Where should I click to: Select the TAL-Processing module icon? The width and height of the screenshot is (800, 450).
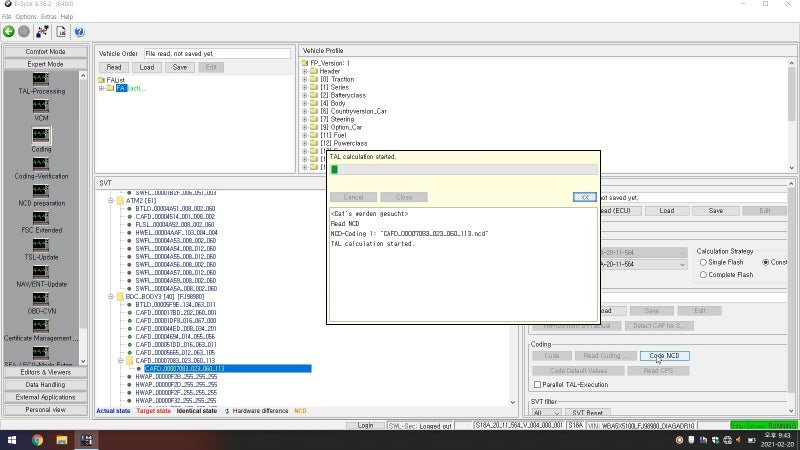pos(41,79)
